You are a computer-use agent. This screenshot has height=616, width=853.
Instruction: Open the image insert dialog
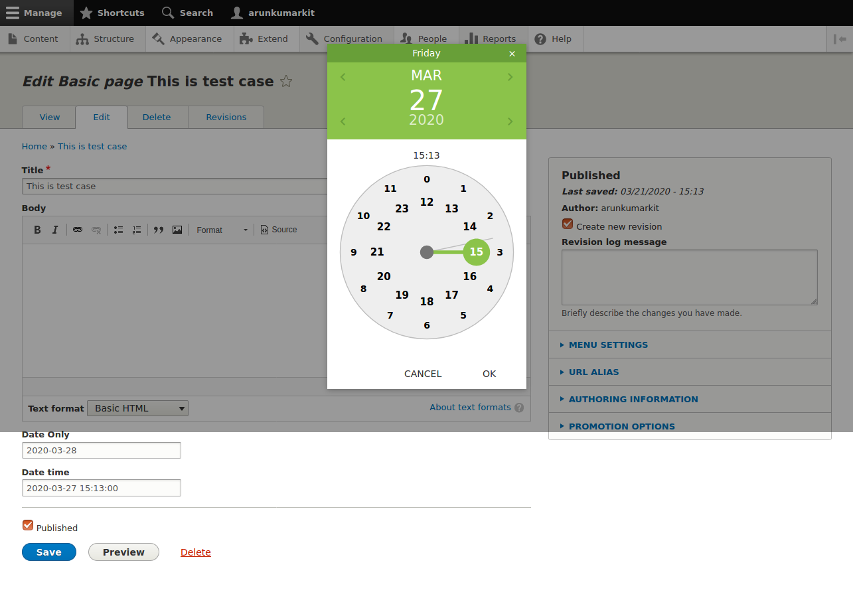(x=177, y=229)
